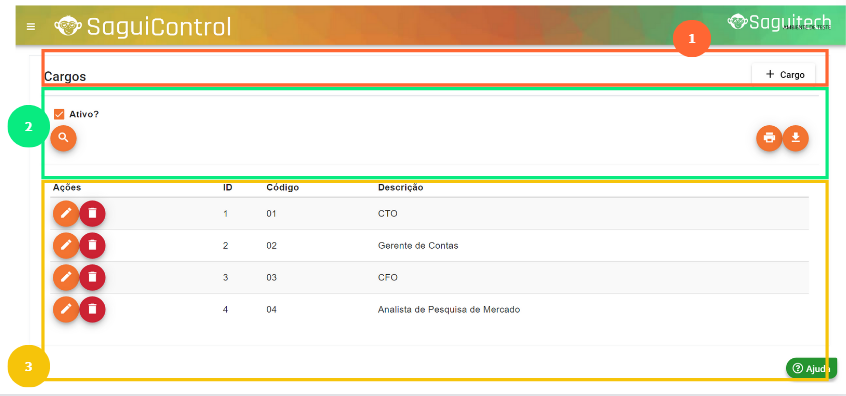Image resolution: width=846 pixels, height=396 pixels.
Task: Click the SaguiControl logo
Action: point(143,26)
